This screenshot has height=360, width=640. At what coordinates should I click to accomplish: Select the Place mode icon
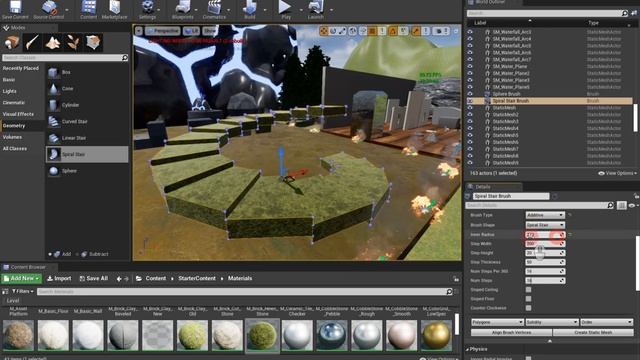(12, 42)
